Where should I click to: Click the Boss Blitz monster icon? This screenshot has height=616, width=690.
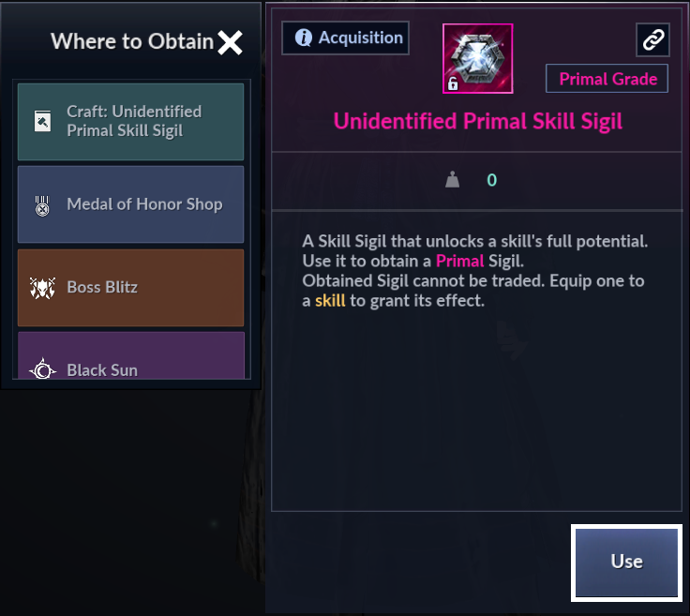42,288
